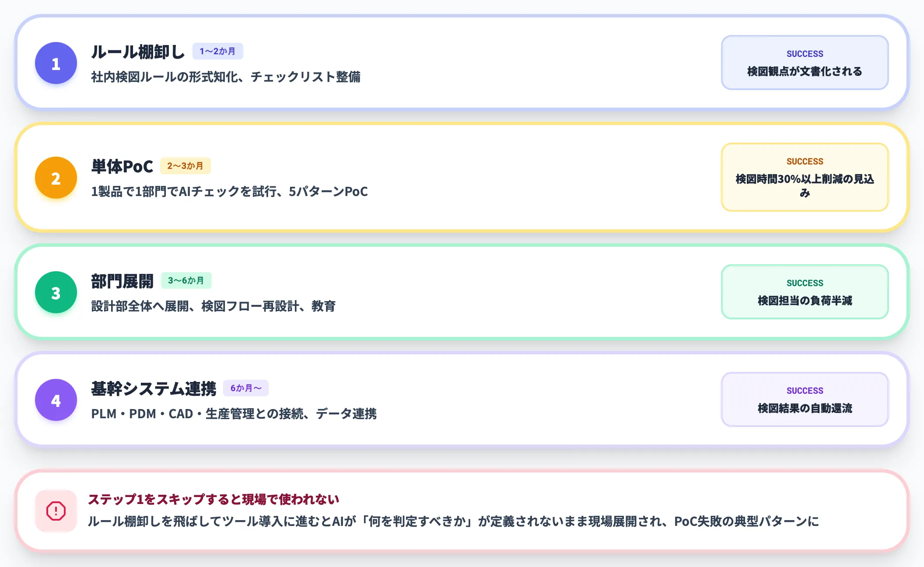Click the blue step 1 circle icon
924x567 pixels.
(56, 63)
